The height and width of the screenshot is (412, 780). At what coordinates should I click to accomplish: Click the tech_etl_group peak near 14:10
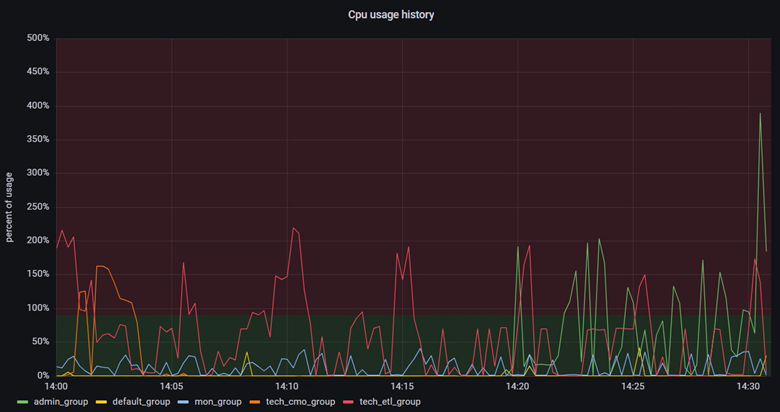(x=293, y=228)
